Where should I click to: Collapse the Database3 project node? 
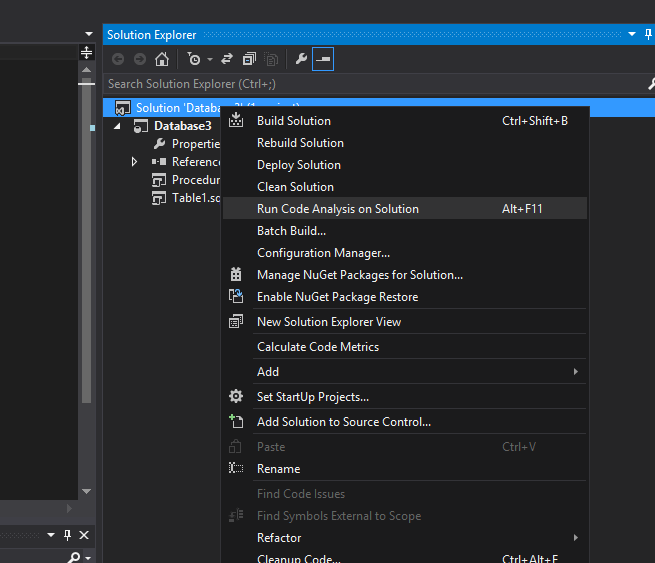pyautogui.click(x=116, y=127)
